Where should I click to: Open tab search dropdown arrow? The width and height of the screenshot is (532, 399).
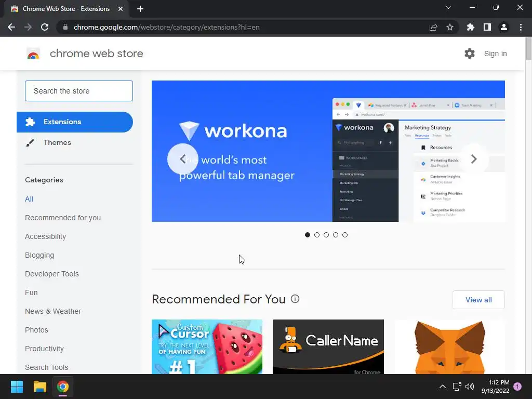coord(448,7)
